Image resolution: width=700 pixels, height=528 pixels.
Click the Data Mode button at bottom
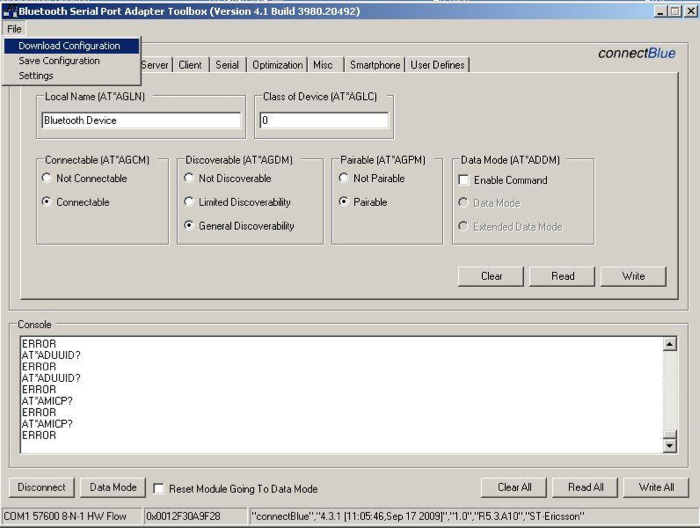pyautogui.click(x=113, y=487)
